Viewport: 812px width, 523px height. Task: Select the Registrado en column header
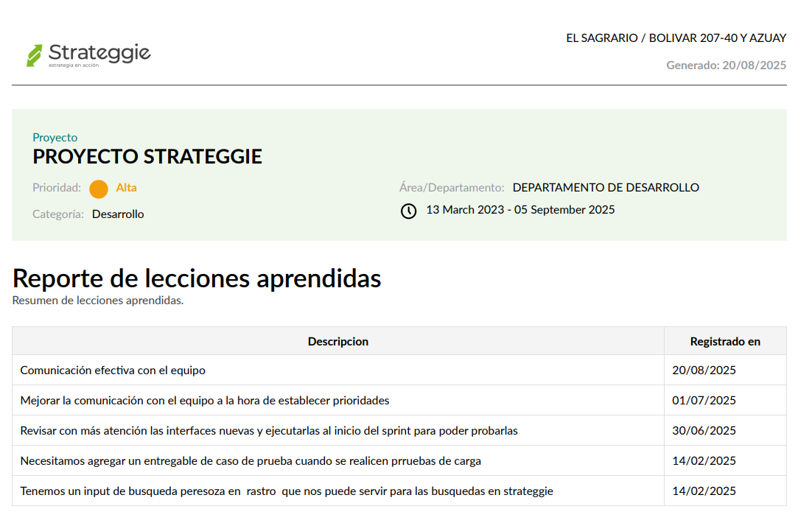[725, 340]
